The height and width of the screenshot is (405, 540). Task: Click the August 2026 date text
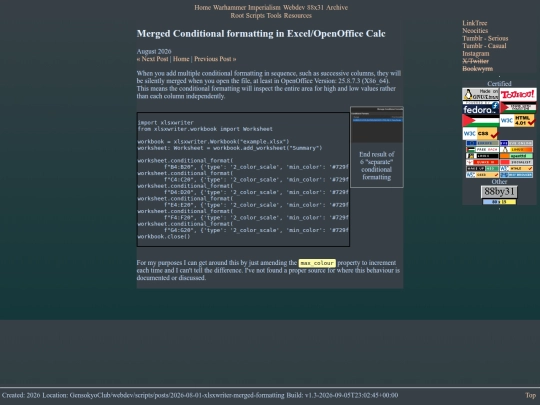[x=154, y=51]
